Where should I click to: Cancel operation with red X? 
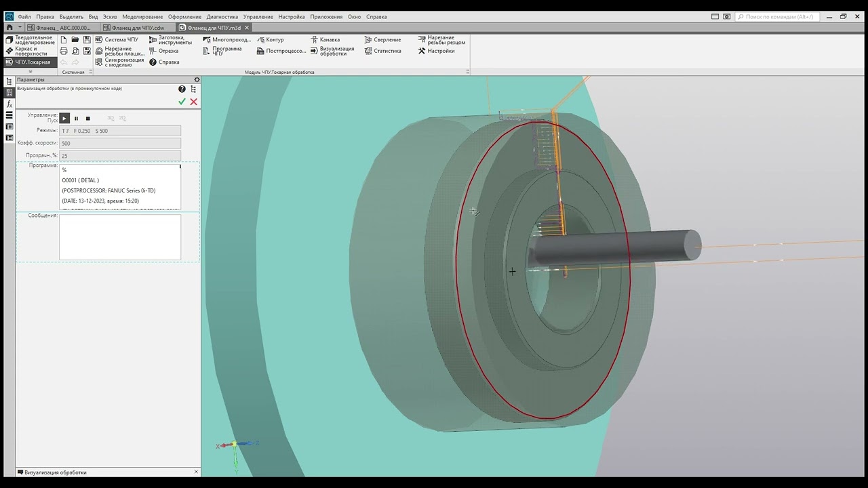point(193,102)
